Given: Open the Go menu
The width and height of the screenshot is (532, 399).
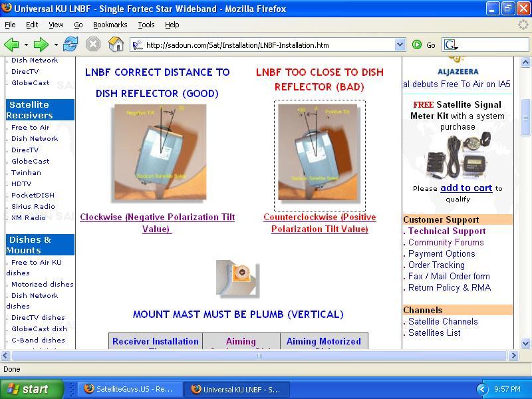Looking at the screenshot, I should pyautogui.click(x=78, y=25).
